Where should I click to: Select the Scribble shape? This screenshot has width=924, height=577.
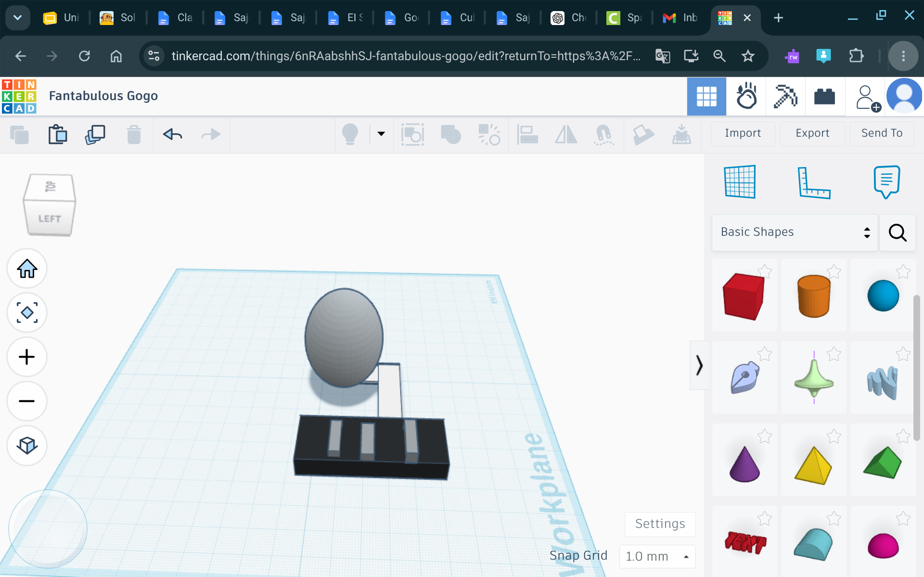point(744,378)
